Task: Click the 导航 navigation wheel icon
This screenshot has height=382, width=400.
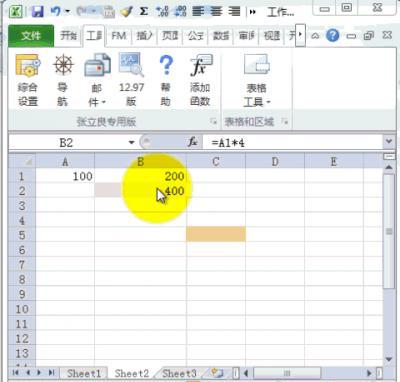Action: (x=63, y=80)
